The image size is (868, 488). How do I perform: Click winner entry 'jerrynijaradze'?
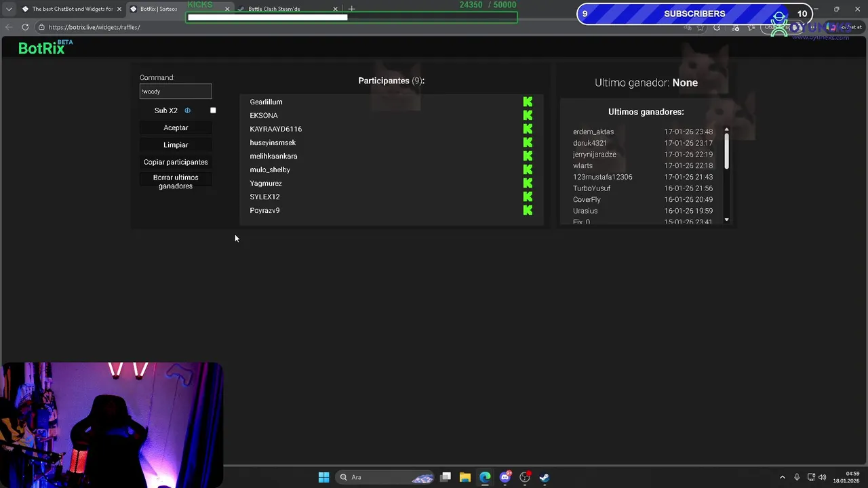[595, 155]
